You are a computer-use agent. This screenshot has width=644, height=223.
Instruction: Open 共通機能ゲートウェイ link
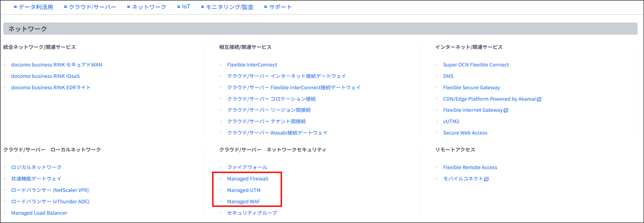click(x=36, y=179)
